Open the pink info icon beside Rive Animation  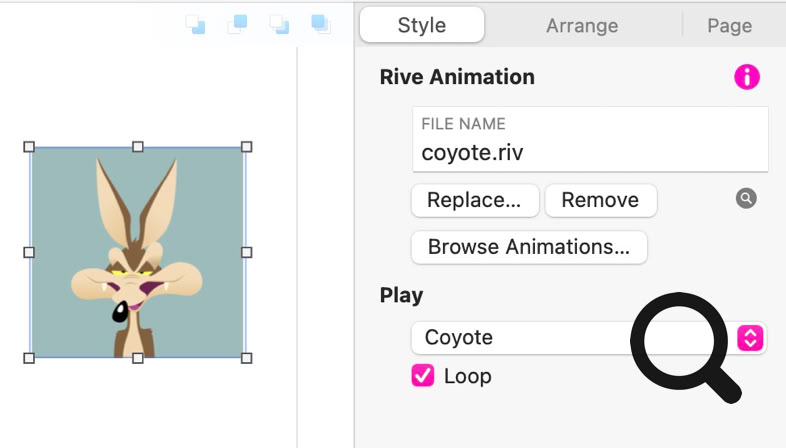[746, 77]
